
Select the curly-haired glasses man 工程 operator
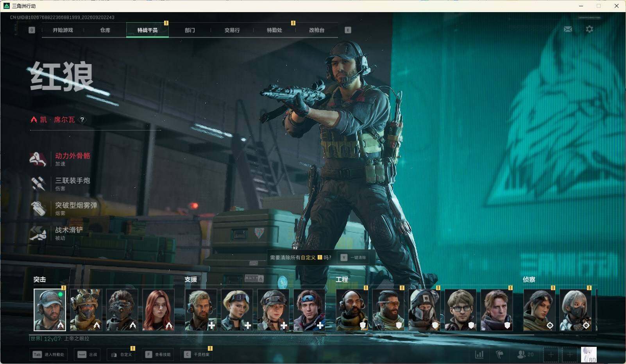point(460,310)
